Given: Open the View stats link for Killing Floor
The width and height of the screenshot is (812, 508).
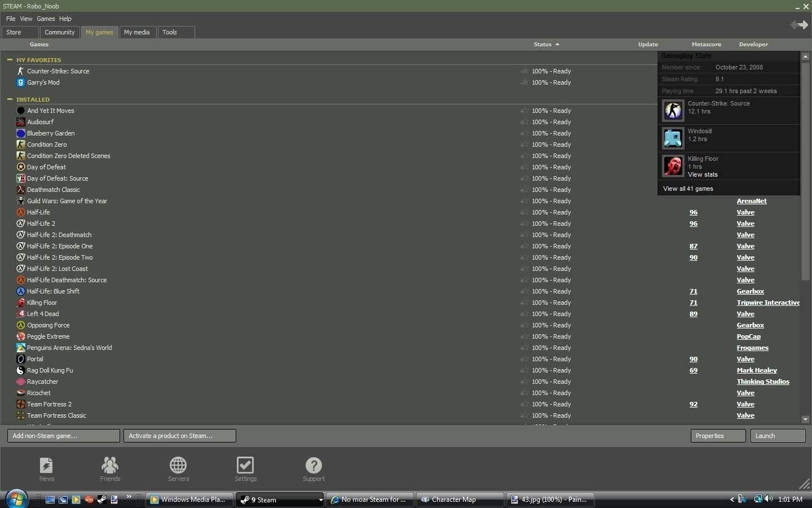Looking at the screenshot, I should coord(703,174).
